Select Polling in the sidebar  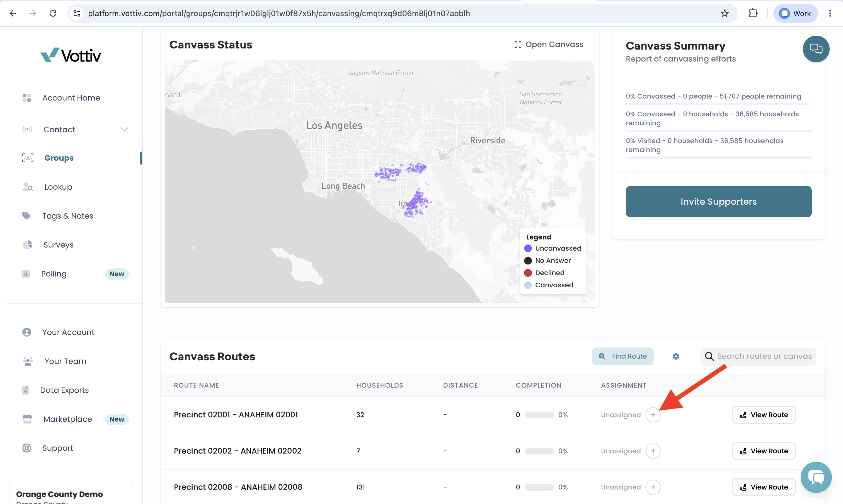[54, 274]
